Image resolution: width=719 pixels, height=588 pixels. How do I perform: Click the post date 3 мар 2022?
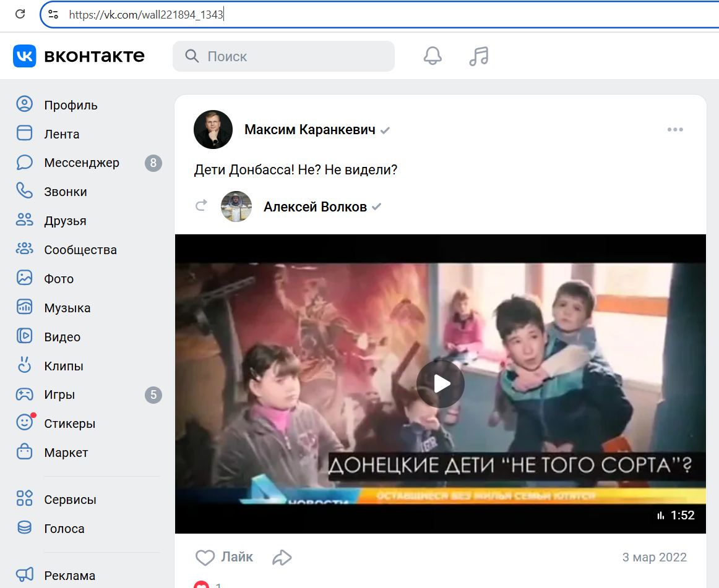(x=654, y=558)
